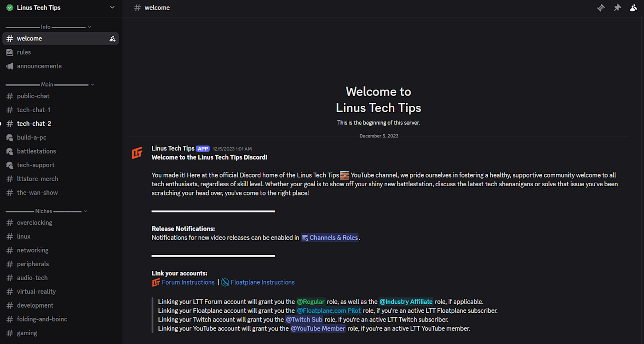Open audio-tech channel
This screenshot has width=644, height=344.
pyautogui.click(x=61, y=278)
